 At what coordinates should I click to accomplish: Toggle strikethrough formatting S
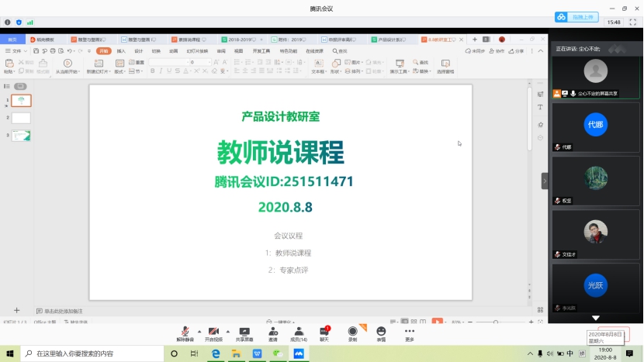[x=177, y=71]
